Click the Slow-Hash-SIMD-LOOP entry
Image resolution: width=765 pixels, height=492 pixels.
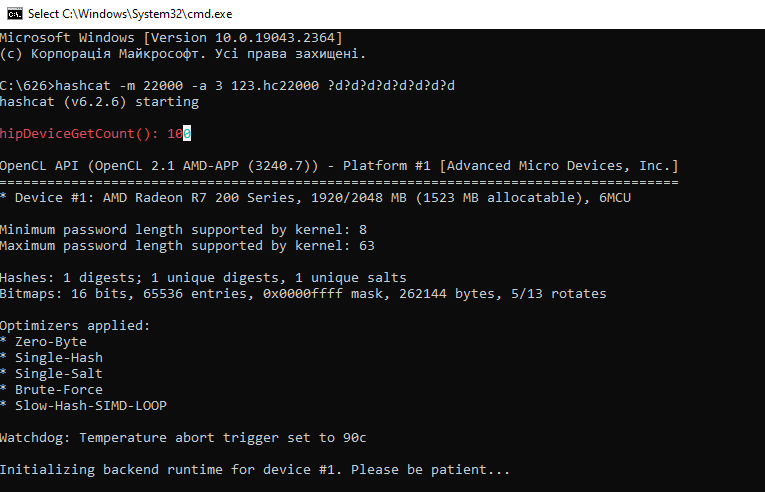[x=83, y=406]
